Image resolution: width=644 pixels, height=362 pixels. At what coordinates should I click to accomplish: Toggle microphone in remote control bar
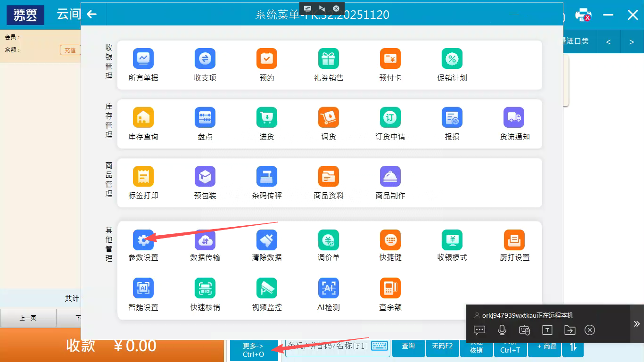502,330
